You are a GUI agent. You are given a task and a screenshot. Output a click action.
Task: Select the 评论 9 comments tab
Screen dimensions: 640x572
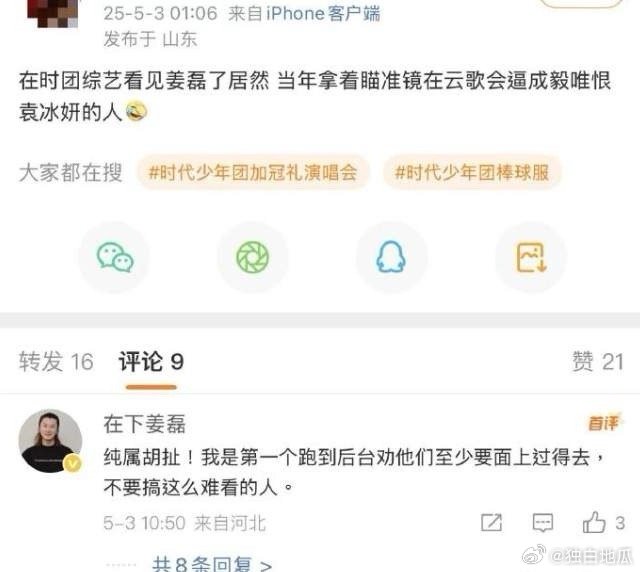[151, 362]
